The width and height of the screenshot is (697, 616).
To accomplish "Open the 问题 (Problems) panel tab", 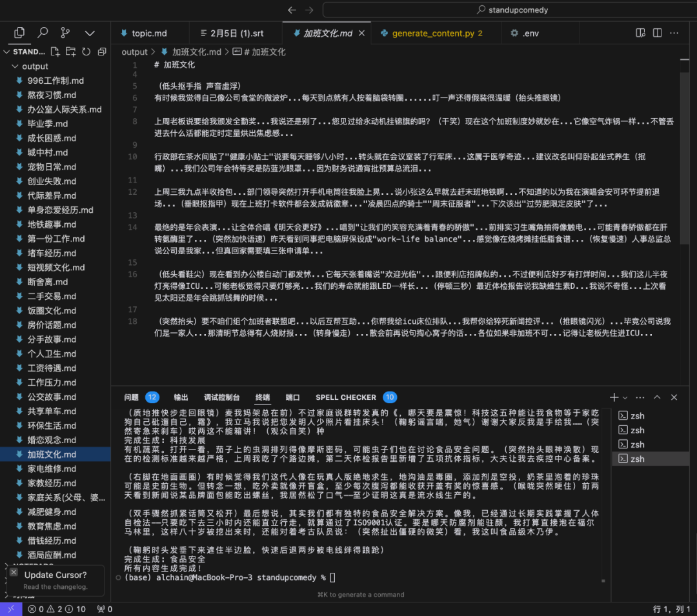I will click(132, 397).
